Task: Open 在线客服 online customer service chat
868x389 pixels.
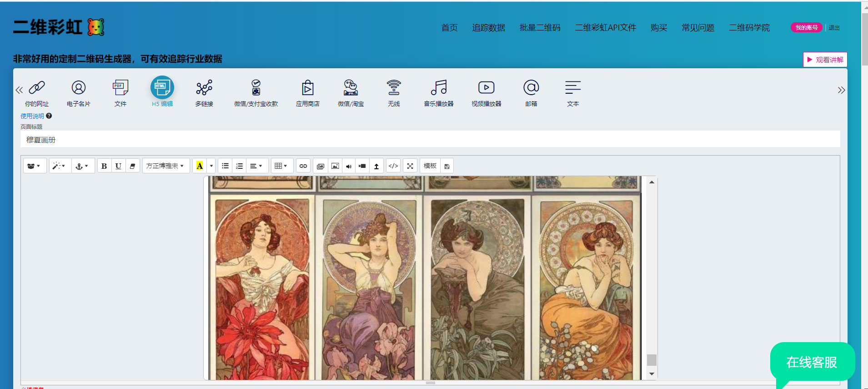Action: pyautogui.click(x=812, y=362)
